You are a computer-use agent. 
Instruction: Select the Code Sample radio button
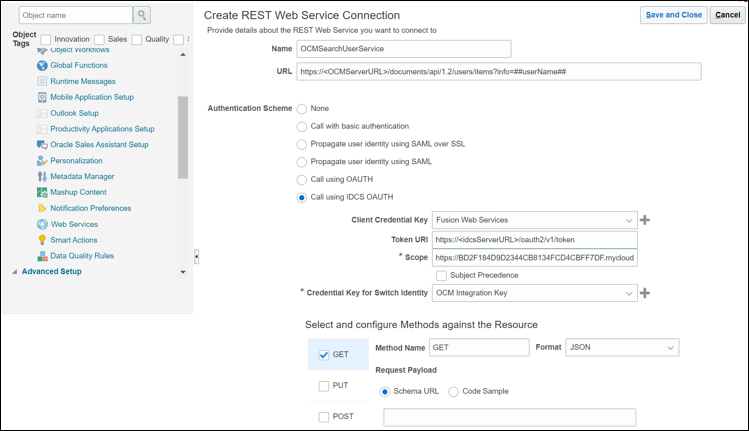click(x=454, y=391)
